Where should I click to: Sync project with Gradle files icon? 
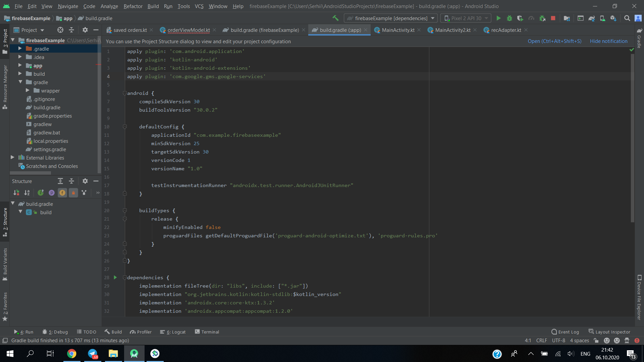click(x=592, y=18)
